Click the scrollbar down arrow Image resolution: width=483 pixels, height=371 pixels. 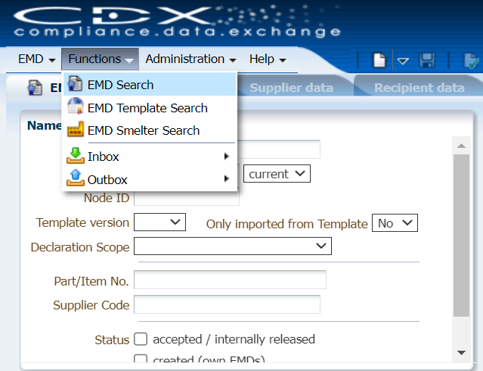tap(462, 352)
